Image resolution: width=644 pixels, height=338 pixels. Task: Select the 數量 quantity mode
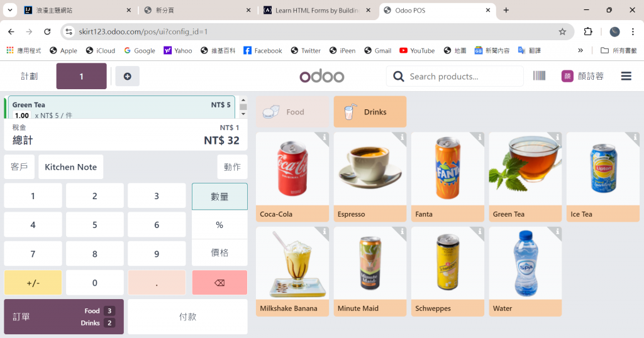pos(219,197)
